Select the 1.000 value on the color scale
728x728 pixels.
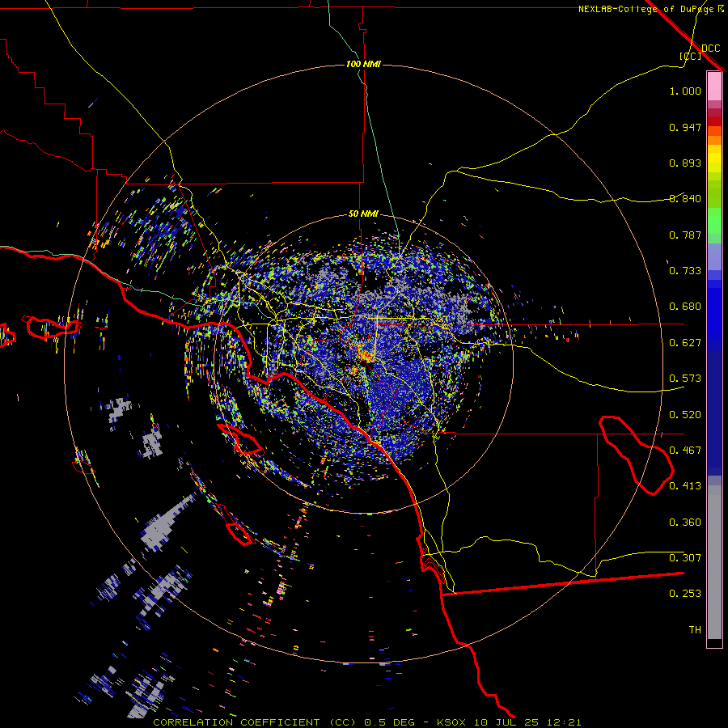(685, 91)
